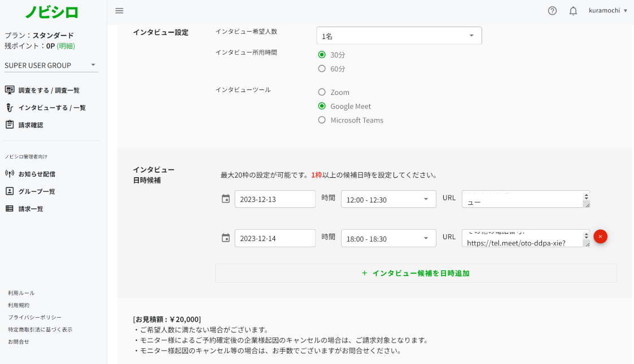Choose Zoom as interview tool
The width and height of the screenshot is (634, 364).
click(322, 92)
